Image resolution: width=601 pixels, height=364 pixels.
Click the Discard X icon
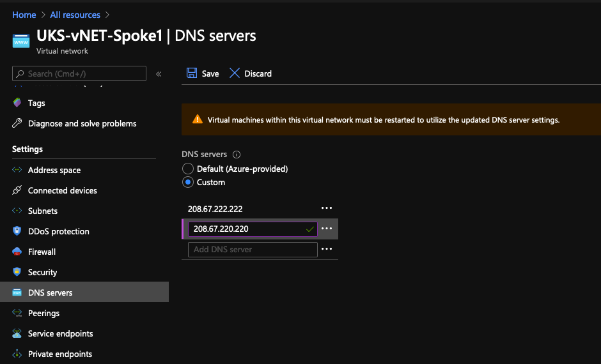coord(234,73)
